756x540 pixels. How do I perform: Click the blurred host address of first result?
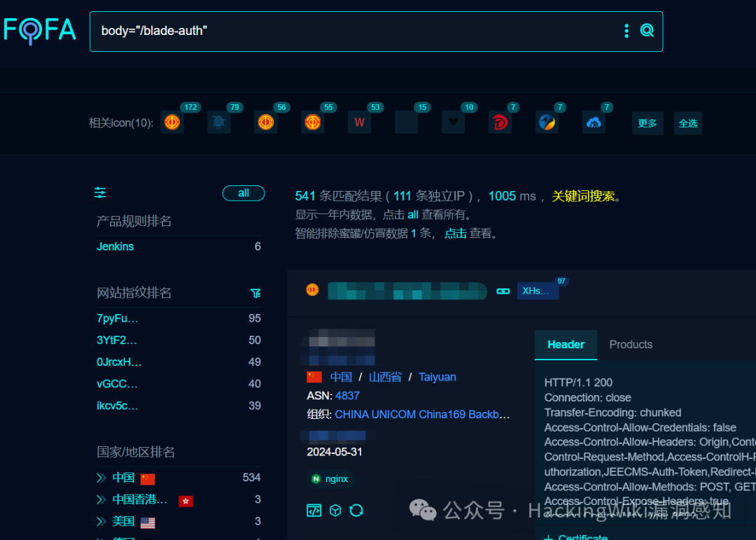(x=407, y=291)
